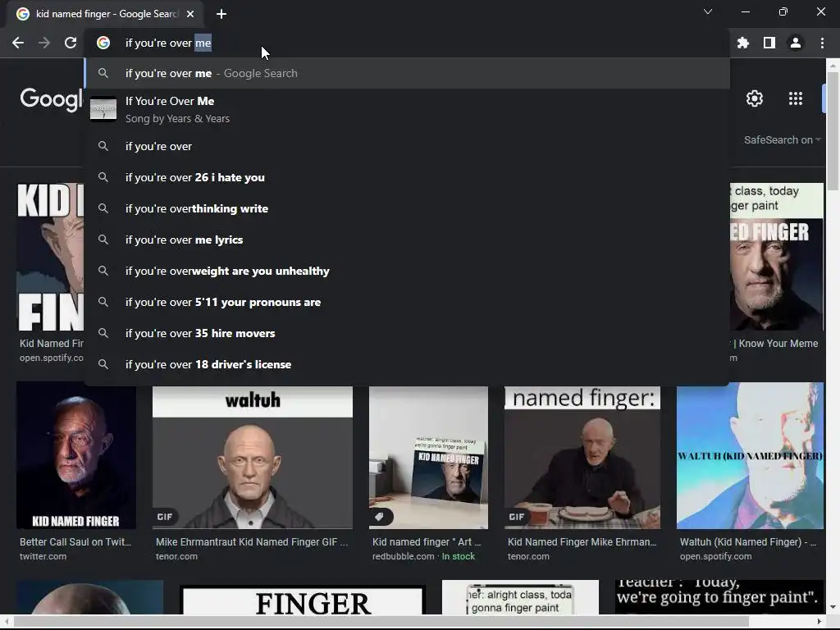
Task: Restore down the Chrome window
Action: [x=783, y=11]
